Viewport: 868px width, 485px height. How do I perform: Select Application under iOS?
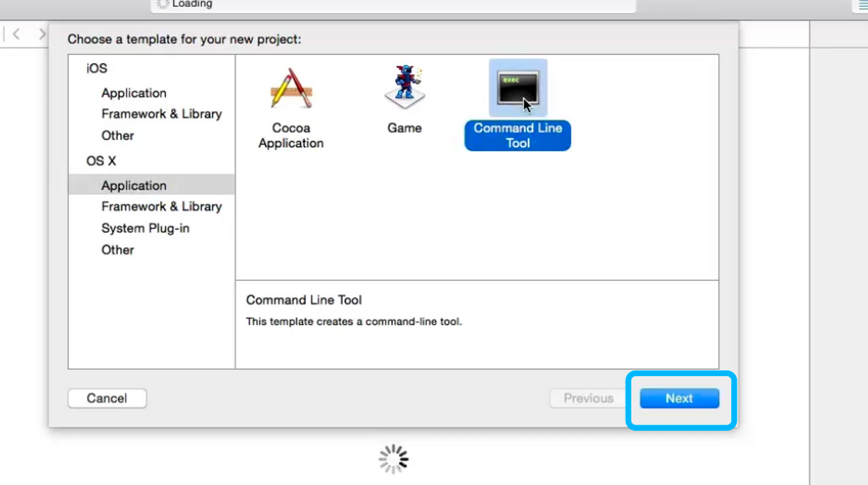click(134, 93)
